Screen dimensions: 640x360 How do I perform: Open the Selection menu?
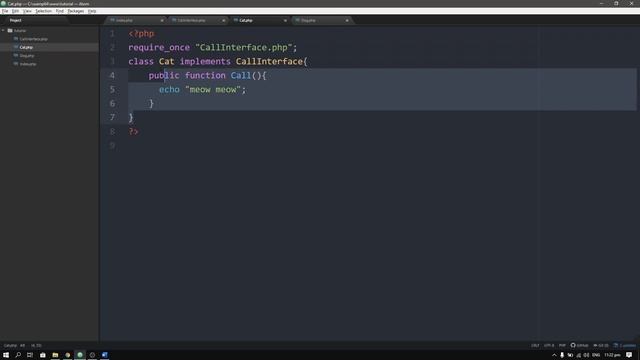pyautogui.click(x=43, y=11)
